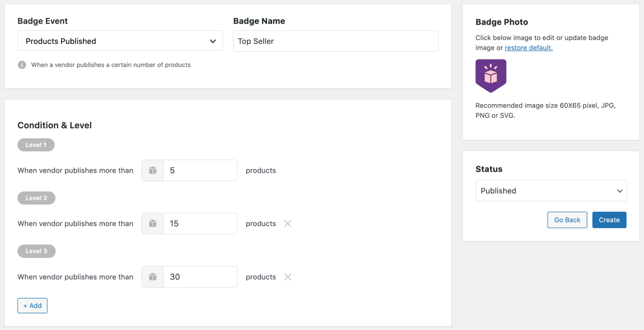Image resolution: width=644 pixels, height=330 pixels.
Task: Click the restore default link
Action: click(x=528, y=47)
